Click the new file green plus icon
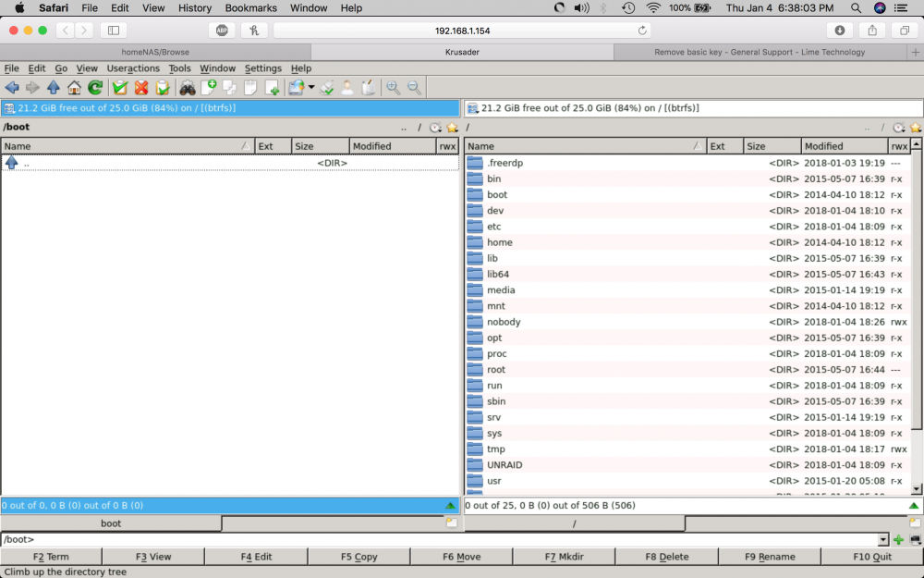924x578 pixels. (x=273, y=88)
